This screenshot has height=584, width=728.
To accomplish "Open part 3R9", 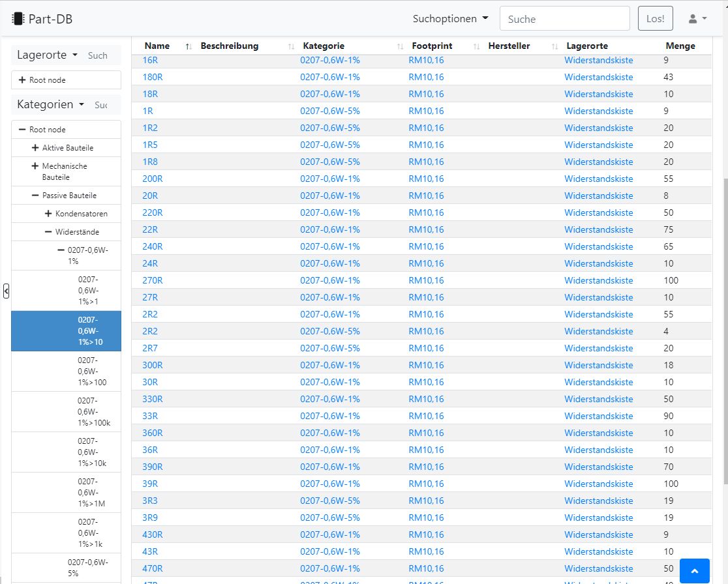I will coord(150,518).
